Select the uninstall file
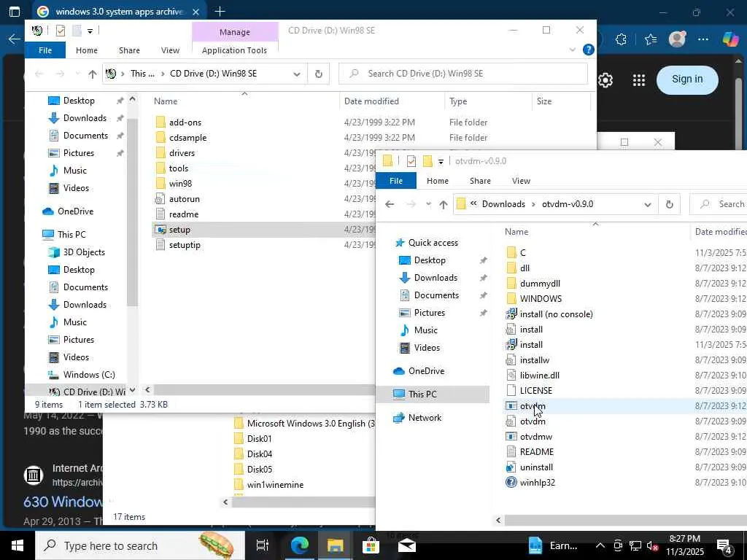 pyautogui.click(x=536, y=467)
